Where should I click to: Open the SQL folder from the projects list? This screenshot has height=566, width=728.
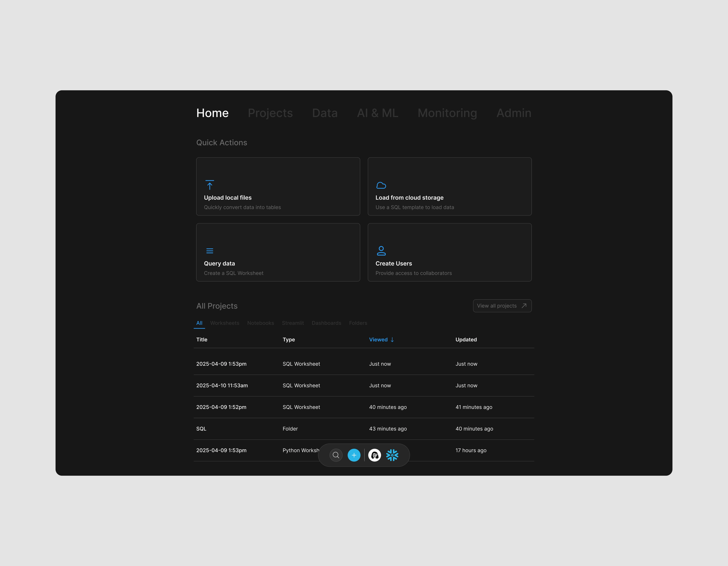coord(201,429)
